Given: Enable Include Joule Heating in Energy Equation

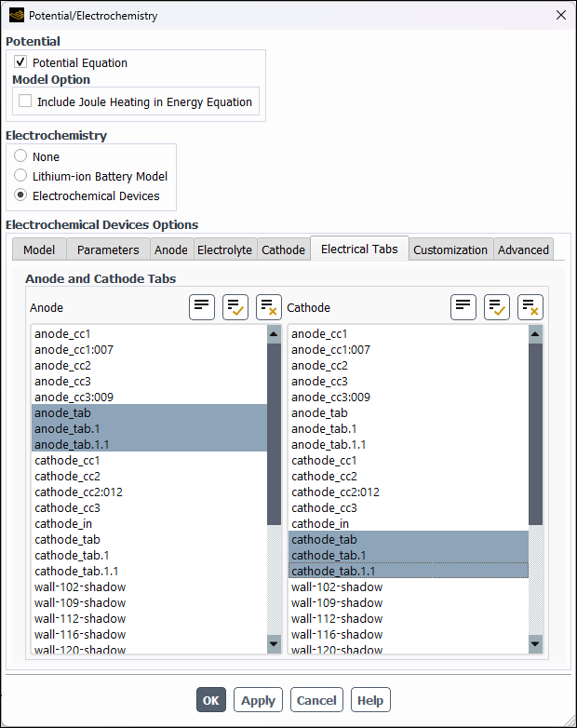Looking at the screenshot, I should [x=25, y=101].
